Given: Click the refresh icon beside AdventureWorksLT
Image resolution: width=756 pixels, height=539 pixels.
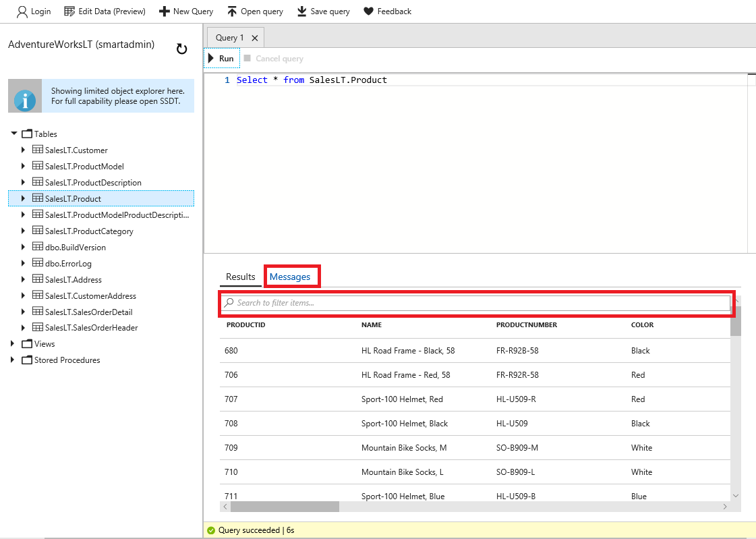Looking at the screenshot, I should [181, 49].
